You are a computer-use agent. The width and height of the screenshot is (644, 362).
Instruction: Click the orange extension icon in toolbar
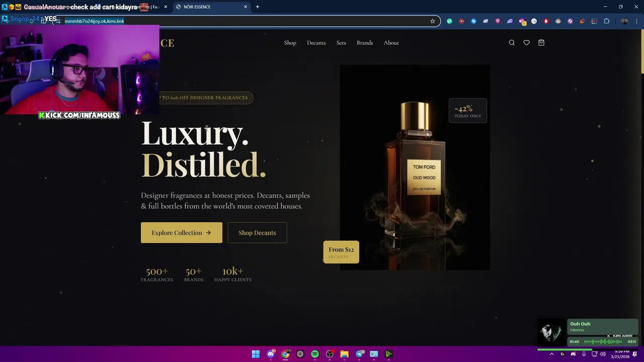[x=582, y=21]
